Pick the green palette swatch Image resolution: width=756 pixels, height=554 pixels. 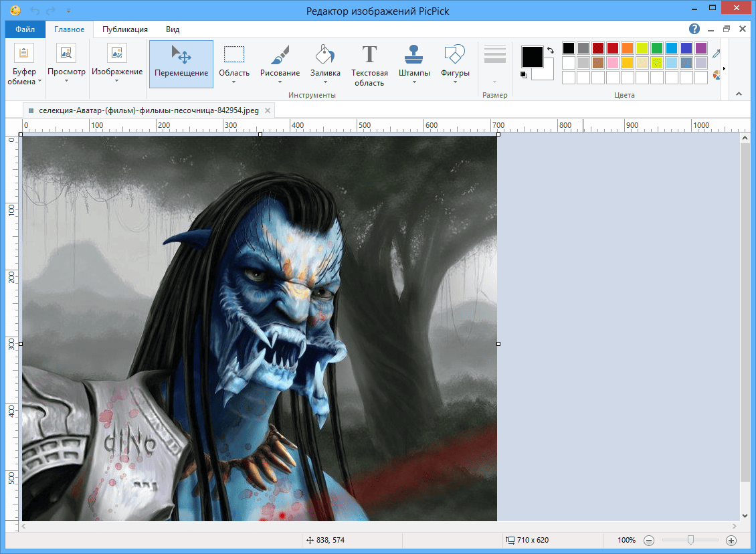click(657, 48)
